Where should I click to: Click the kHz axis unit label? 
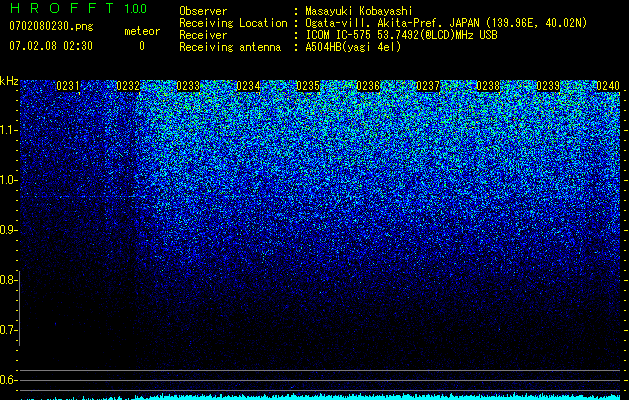click(x=9, y=81)
